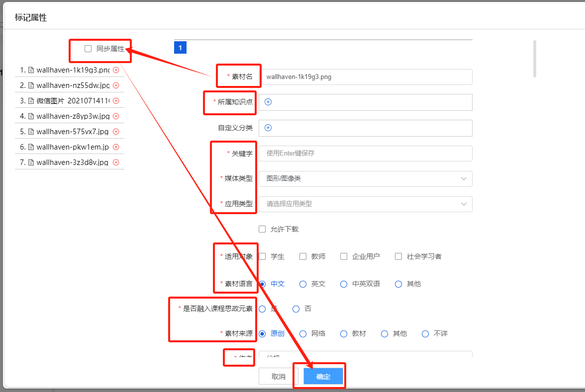
Task: Remove wallhaven-1k19g3.png from the file list
Action: (x=116, y=70)
